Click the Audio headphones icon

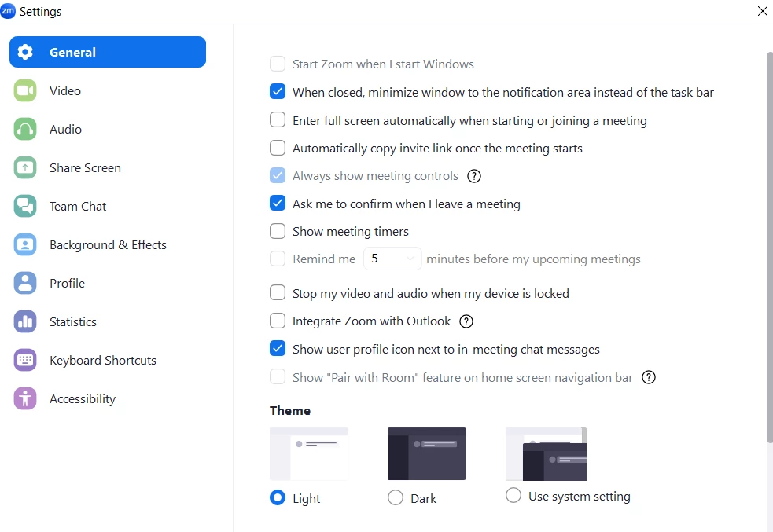tap(25, 129)
